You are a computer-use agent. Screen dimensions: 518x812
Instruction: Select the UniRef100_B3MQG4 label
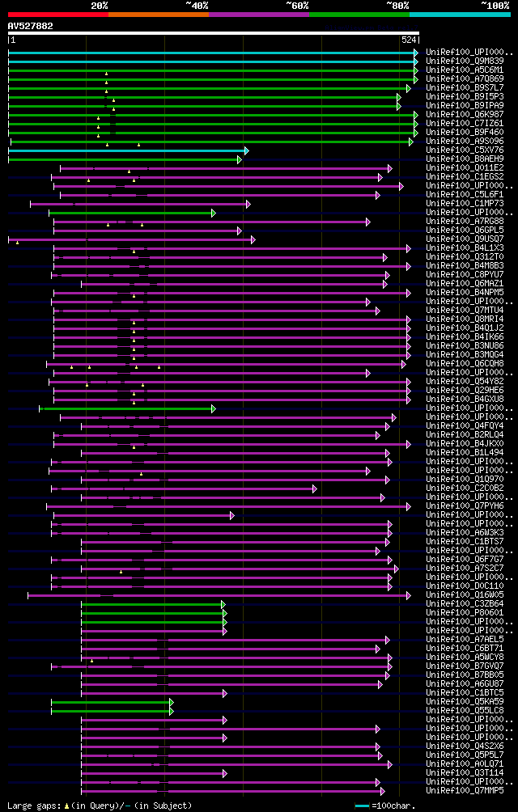pyautogui.click(x=464, y=355)
